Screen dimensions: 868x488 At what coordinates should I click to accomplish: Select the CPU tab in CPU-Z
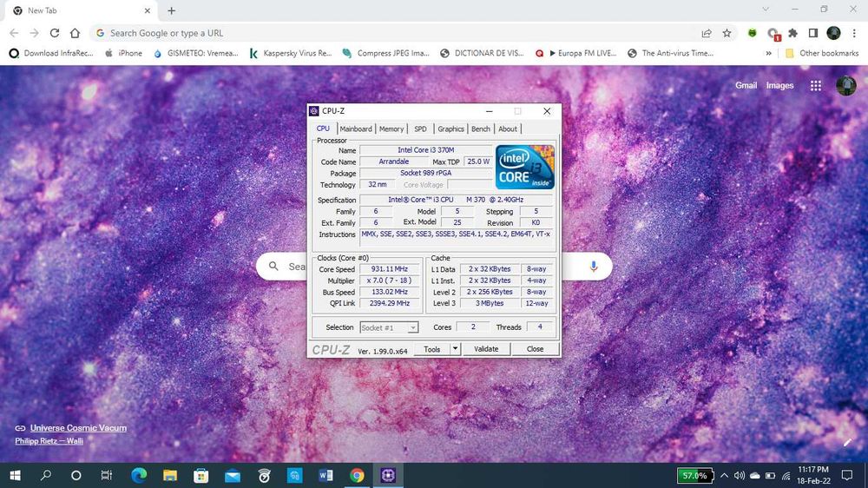[x=323, y=129]
